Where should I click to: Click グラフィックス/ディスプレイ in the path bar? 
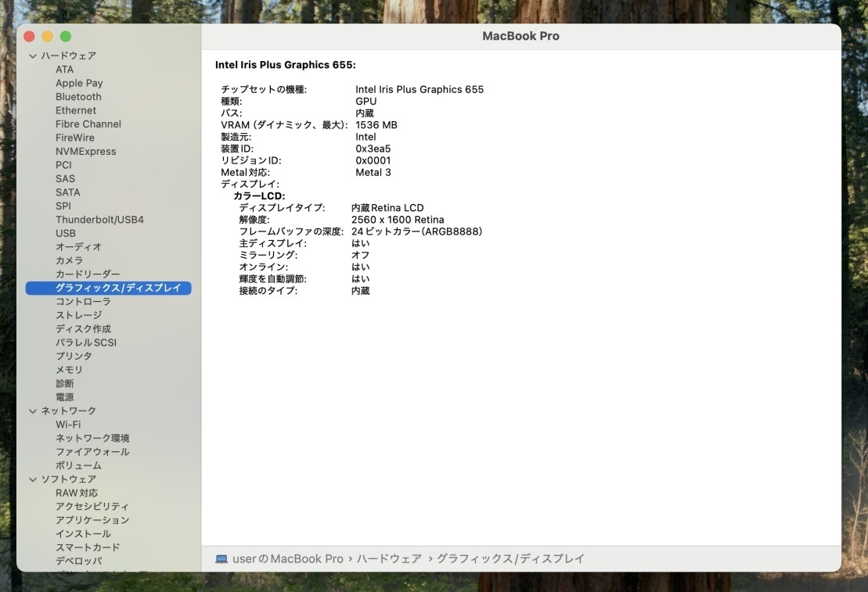[510, 559]
